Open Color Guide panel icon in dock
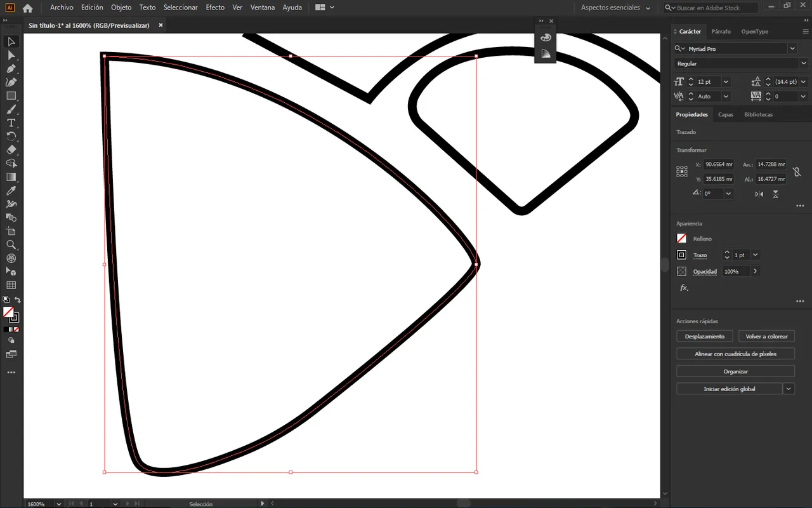 546,54
